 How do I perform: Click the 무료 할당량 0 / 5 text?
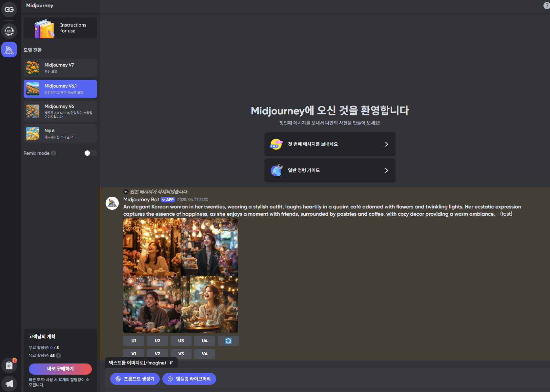coord(44,348)
